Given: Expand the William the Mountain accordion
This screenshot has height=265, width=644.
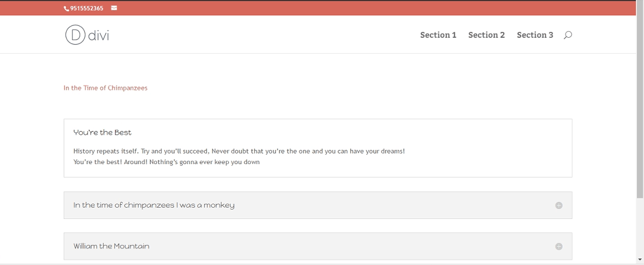Looking at the screenshot, I should [x=318, y=246].
